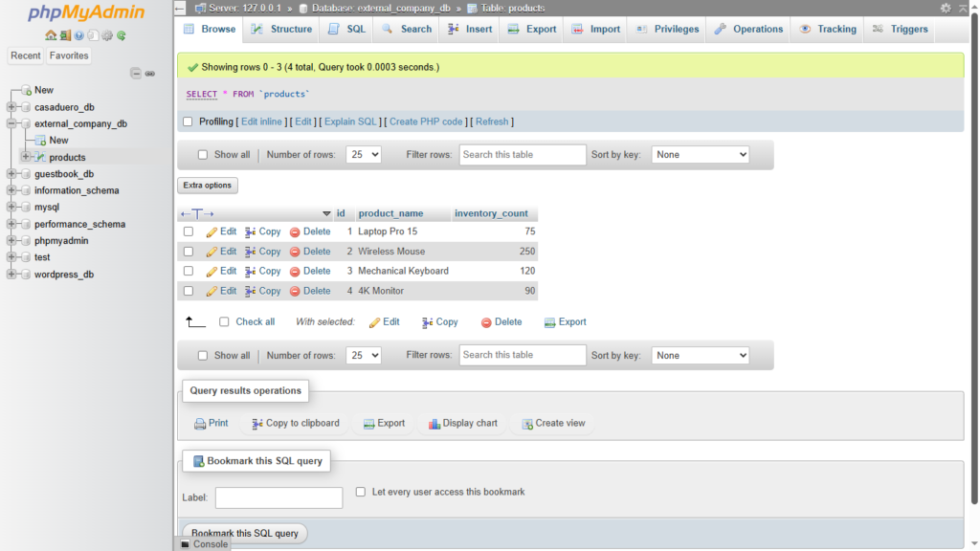Click the Collapse all icon in navigation
Viewport: 980px width, 551px height.
[x=136, y=74]
